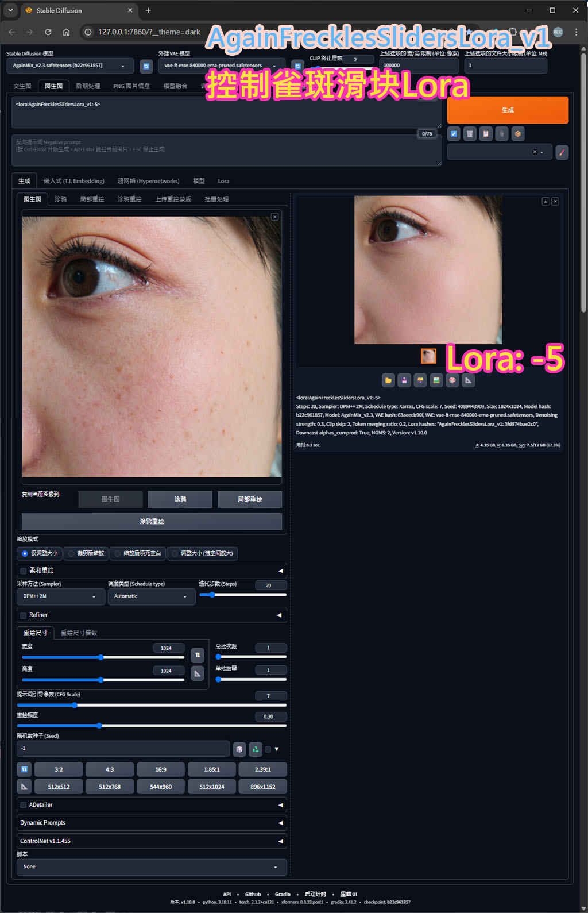Expand the ControlNet v1.1.455 section
The height and width of the screenshot is (913, 588).
(x=151, y=841)
